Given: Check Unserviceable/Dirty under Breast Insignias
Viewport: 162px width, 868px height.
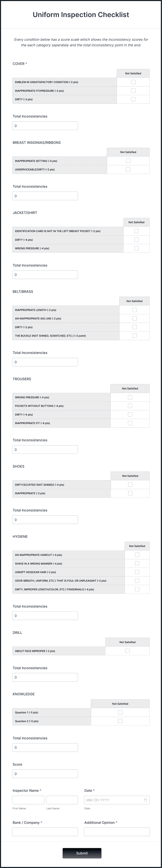Looking at the screenshot, I should click(x=128, y=170).
